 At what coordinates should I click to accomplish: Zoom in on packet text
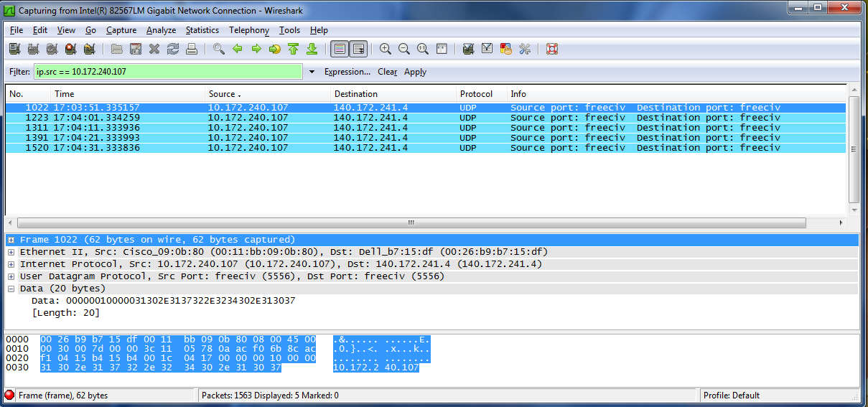tap(386, 49)
